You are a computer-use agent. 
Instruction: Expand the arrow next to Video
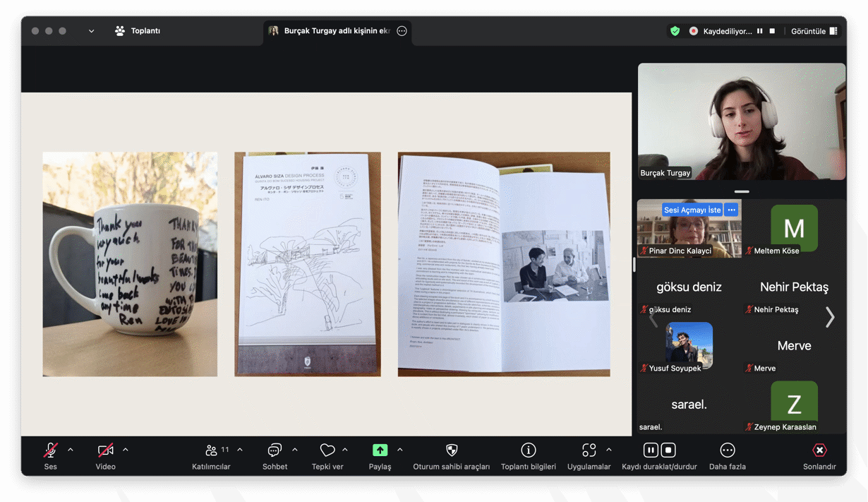[126, 450]
